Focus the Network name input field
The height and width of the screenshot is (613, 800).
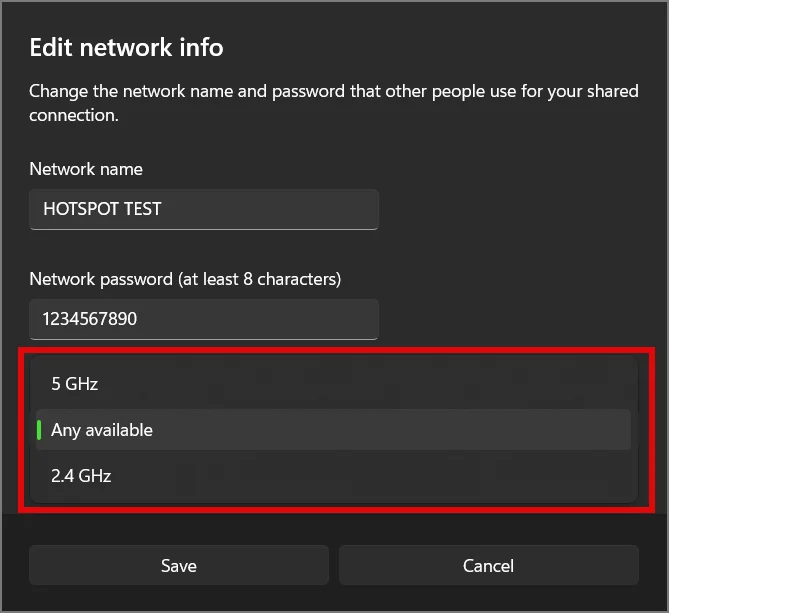point(204,209)
